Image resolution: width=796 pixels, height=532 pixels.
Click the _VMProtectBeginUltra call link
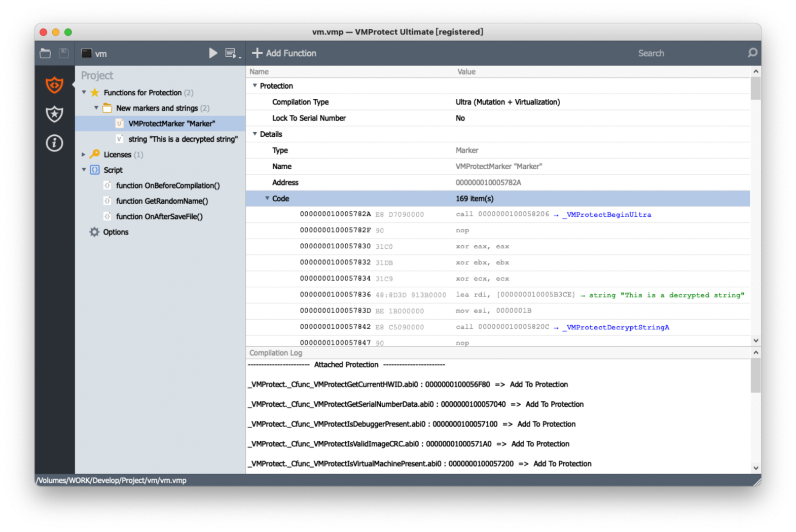tap(608, 215)
